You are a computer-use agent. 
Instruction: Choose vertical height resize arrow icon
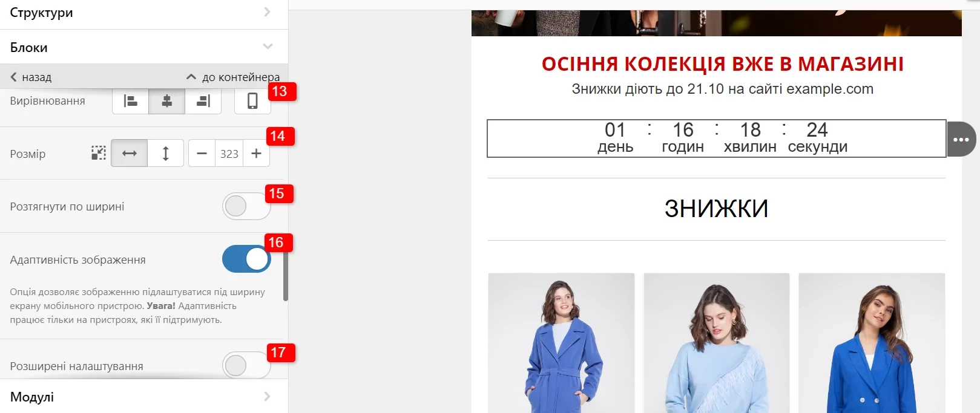pyautogui.click(x=165, y=154)
